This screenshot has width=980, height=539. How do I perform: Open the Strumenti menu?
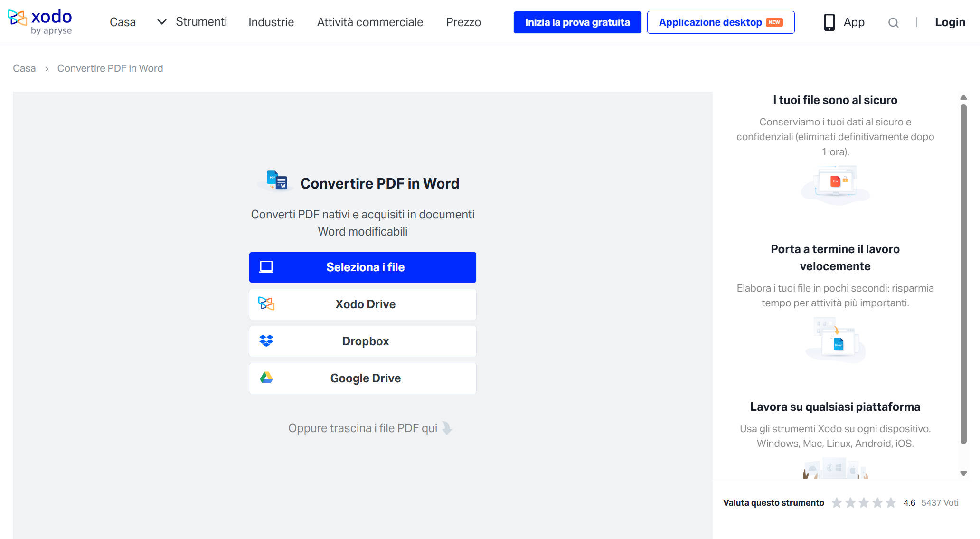(x=201, y=22)
